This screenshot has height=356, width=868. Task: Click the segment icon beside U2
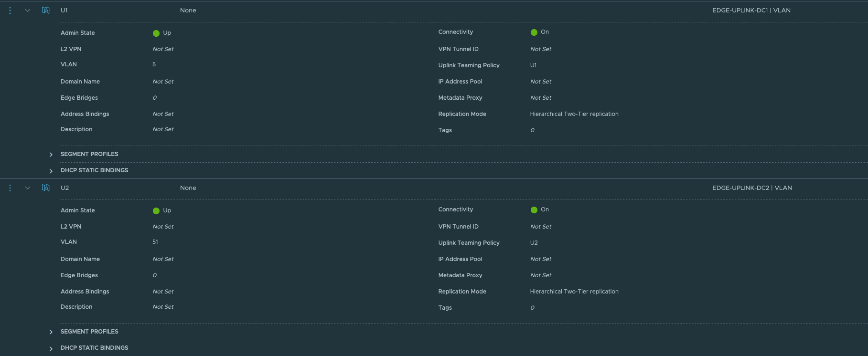coord(46,188)
